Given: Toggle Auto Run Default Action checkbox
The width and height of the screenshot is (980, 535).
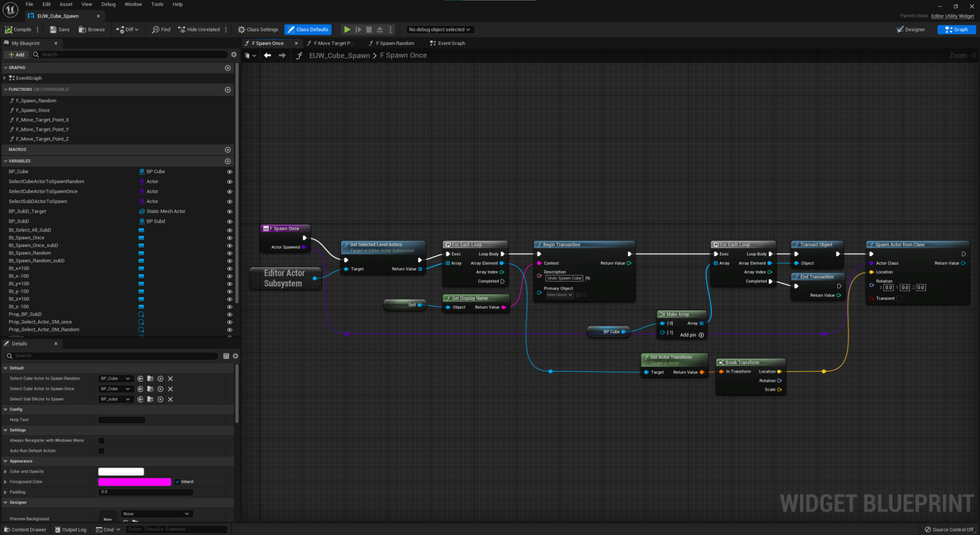Looking at the screenshot, I should [x=101, y=451].
